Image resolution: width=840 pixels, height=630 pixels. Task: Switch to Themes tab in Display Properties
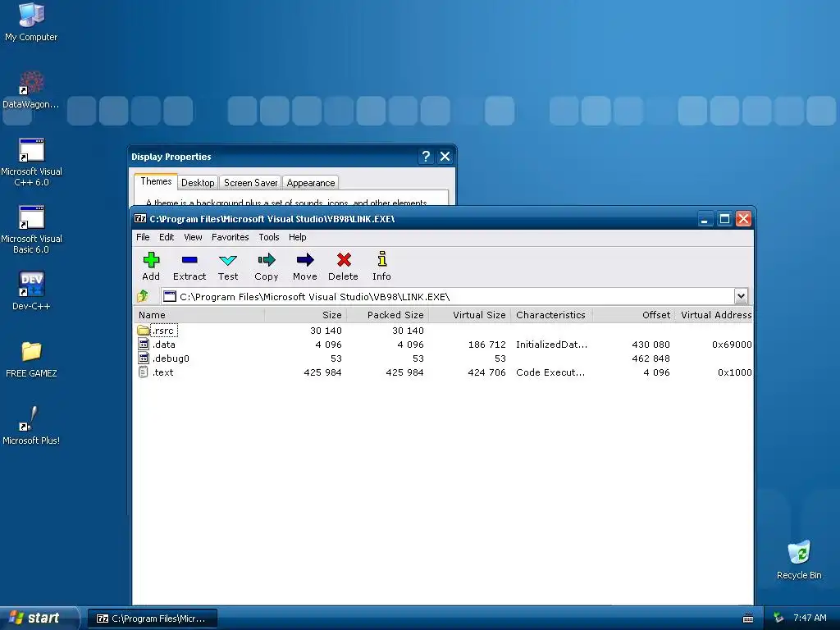pos(156,181)
